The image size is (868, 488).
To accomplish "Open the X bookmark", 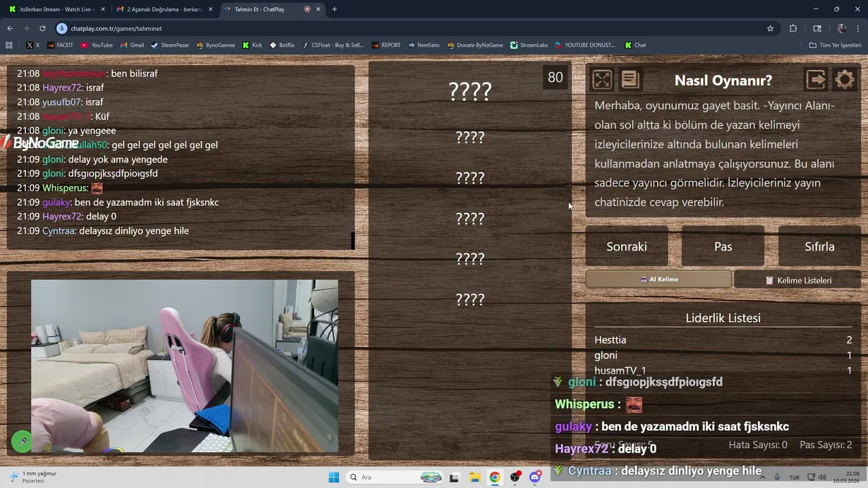I will [33, 45].
